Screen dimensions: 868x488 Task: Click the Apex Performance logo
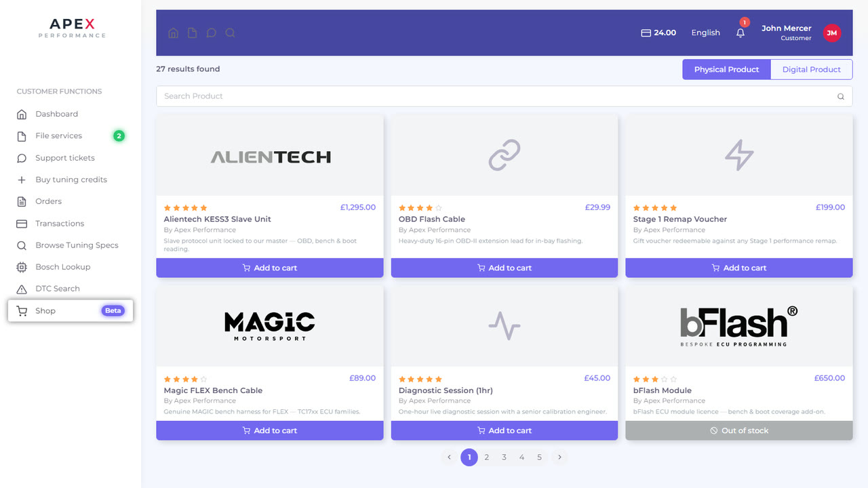[72, 28]
